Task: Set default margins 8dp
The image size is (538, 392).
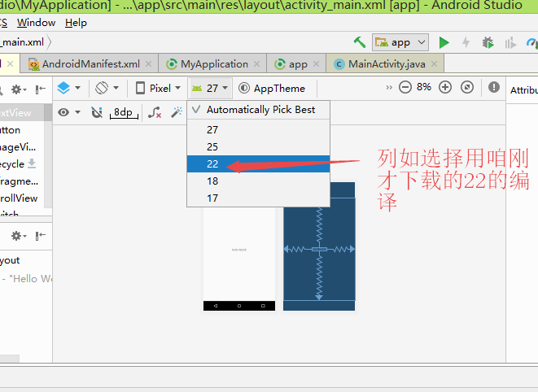Action: pyautogui.click(x=124, y=112)
